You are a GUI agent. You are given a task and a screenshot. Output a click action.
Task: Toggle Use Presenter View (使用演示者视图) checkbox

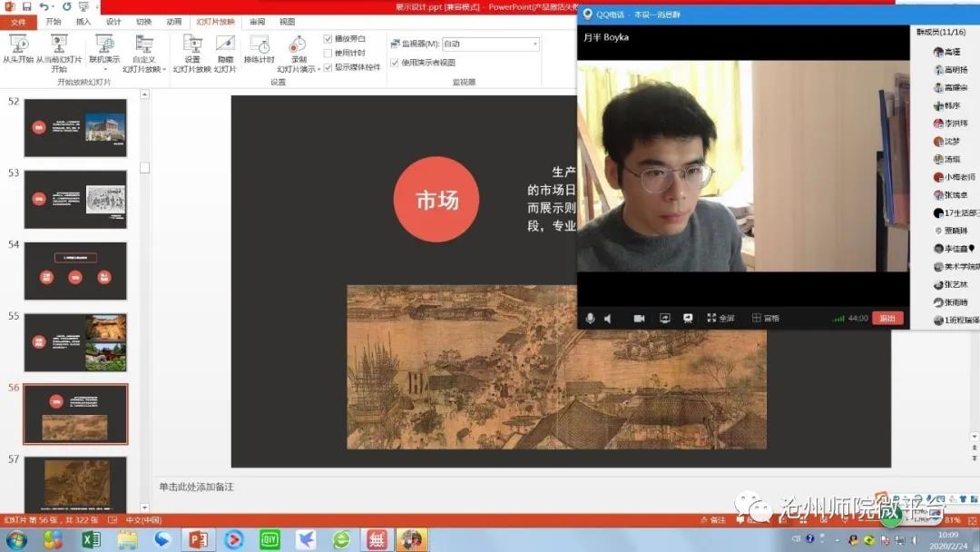coord(395,63)
